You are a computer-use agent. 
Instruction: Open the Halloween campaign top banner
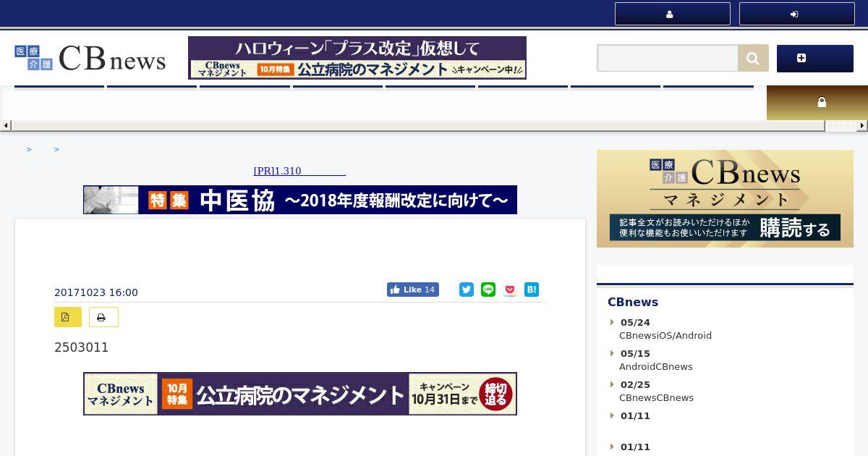[357, 58]
